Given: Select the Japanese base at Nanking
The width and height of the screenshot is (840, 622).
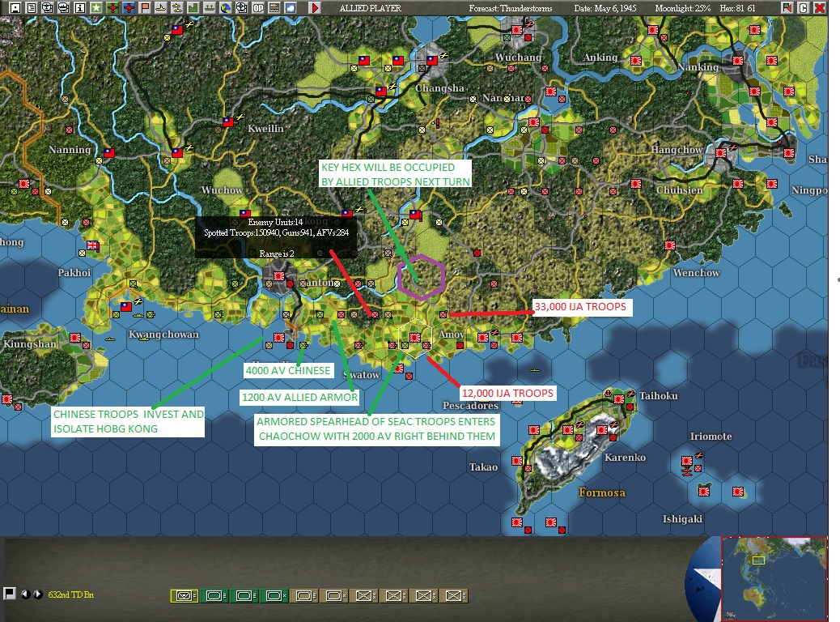Looking at the screenshot, I should (x=738, y=61).
